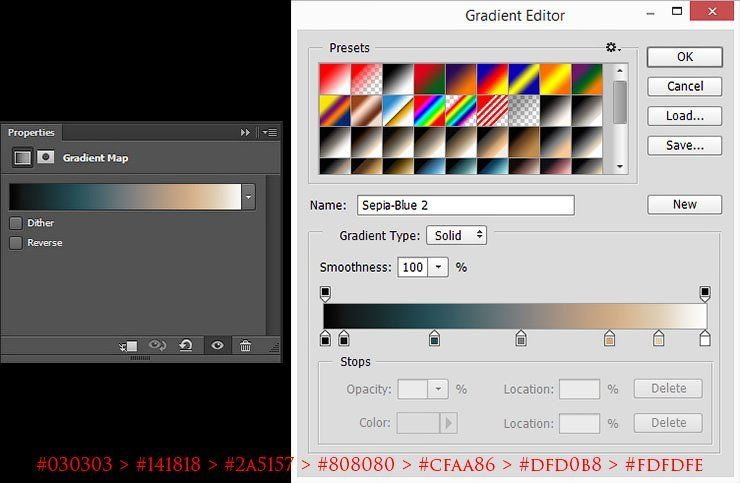The height and width of the screenshot is (483, 740).
Task: Confirm with the OK button
Action: [684, 57]
